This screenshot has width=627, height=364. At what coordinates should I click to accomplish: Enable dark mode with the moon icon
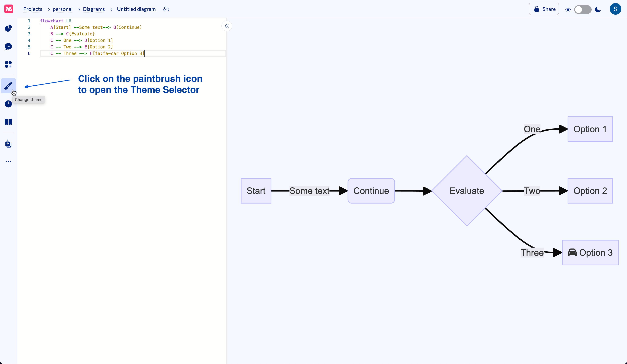[x=598, y=9]
